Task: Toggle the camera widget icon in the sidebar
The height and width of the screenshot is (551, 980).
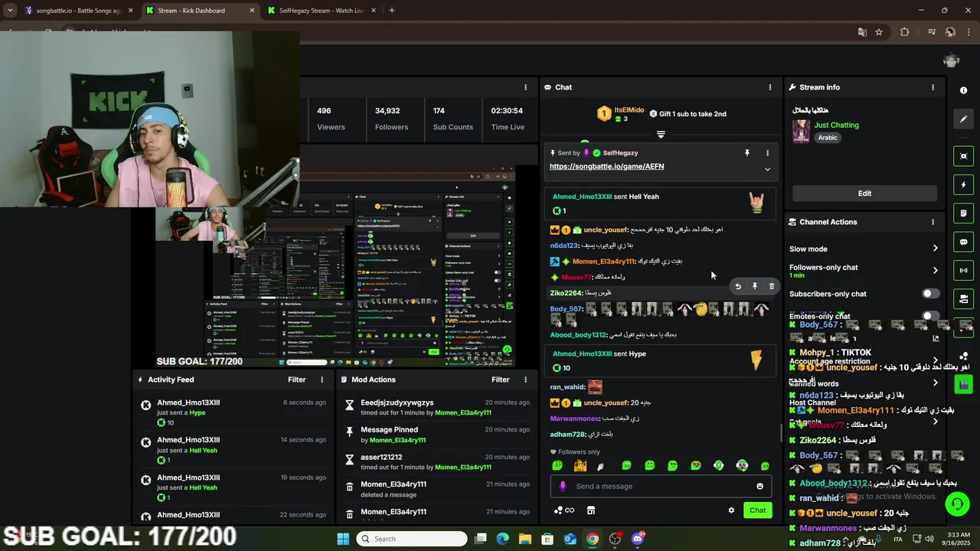Action: [963, 298]
